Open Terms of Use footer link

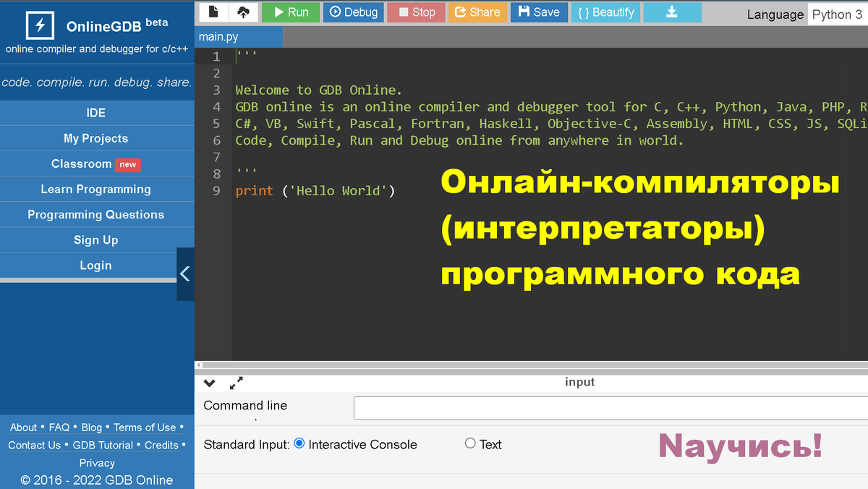[x=145, y=428]
